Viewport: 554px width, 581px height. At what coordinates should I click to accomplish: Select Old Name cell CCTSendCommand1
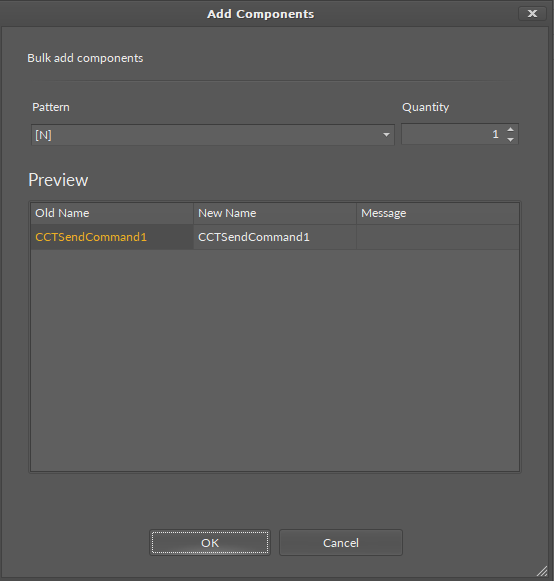point(112,237)
